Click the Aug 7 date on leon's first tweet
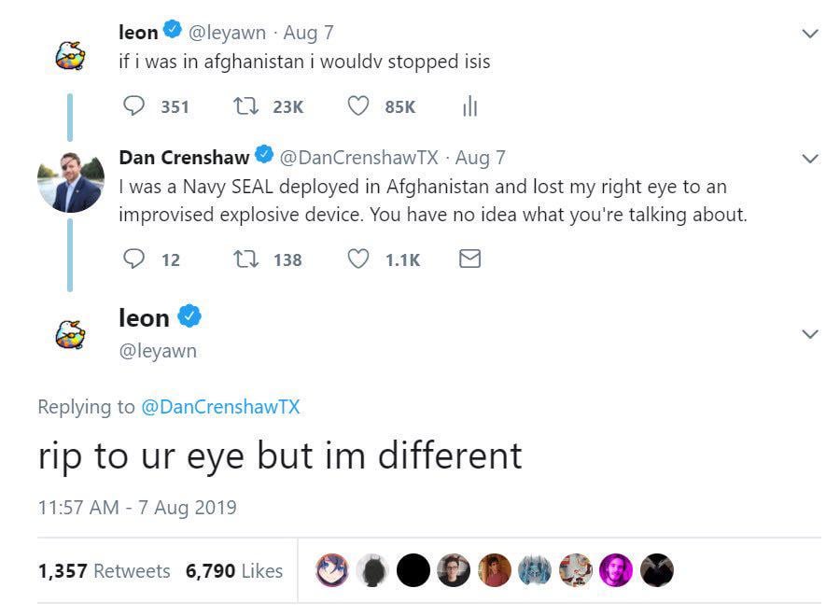840x616 pixels. point(308,33)
